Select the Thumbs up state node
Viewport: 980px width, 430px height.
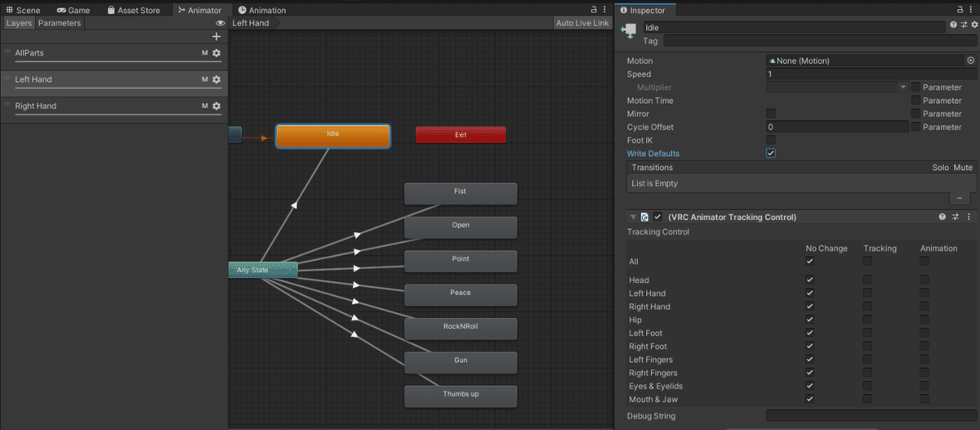coord(461,396)
